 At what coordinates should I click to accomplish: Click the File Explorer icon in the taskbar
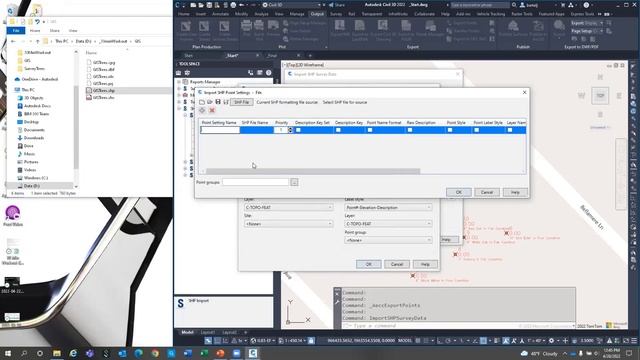(57, 353)
